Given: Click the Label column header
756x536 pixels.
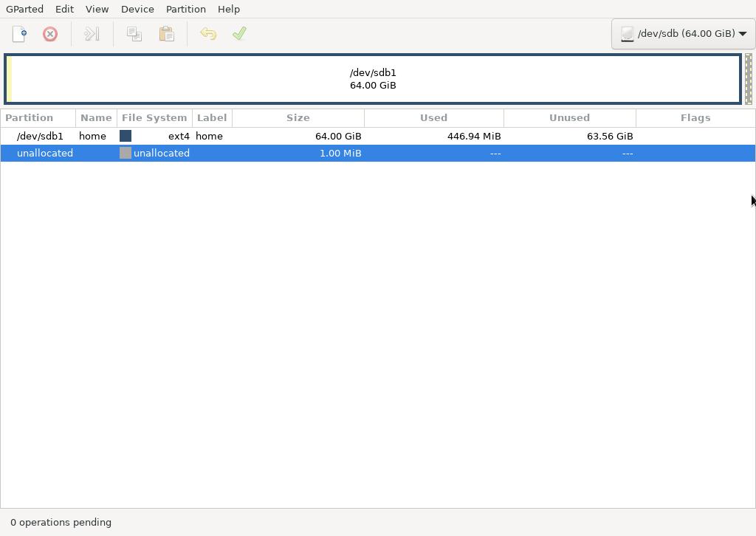Looking at the screenshot, I should (x=212, y=118).
